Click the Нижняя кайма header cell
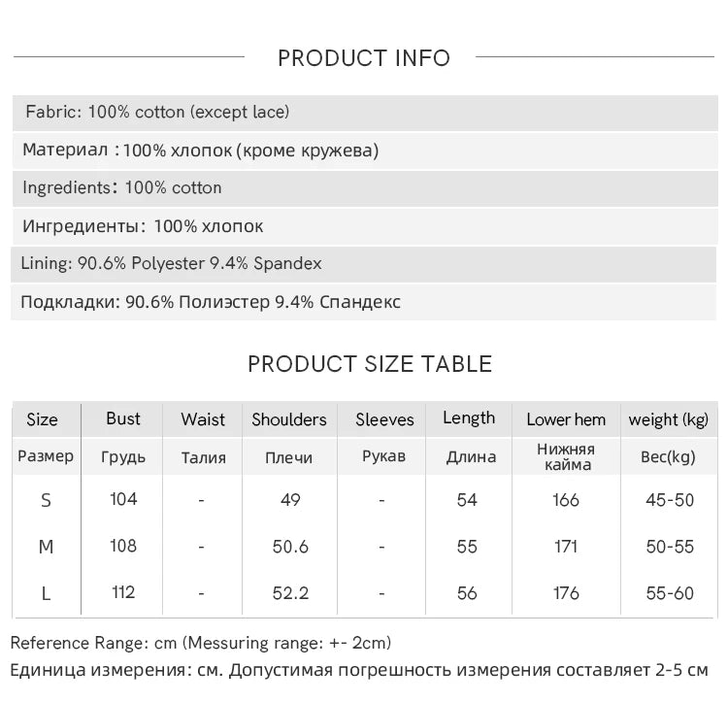The image size is (728, 702). pyautogui.click(x=567, y=457)
